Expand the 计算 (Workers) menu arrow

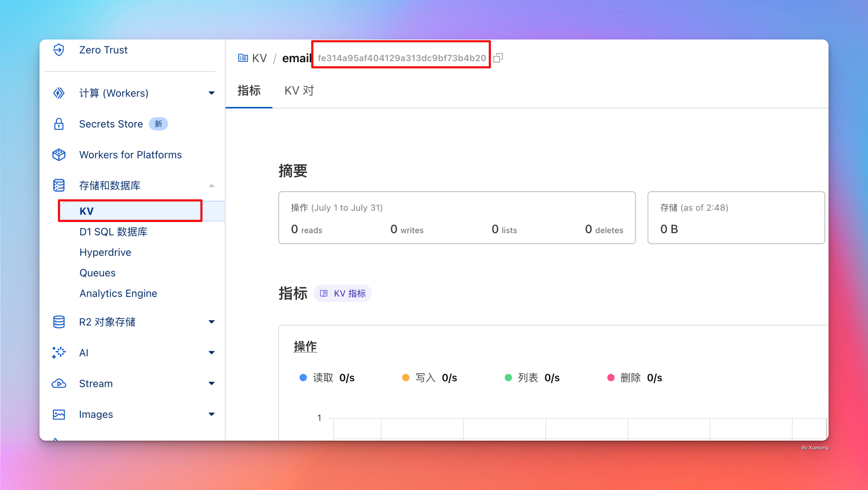click(212, 93)
